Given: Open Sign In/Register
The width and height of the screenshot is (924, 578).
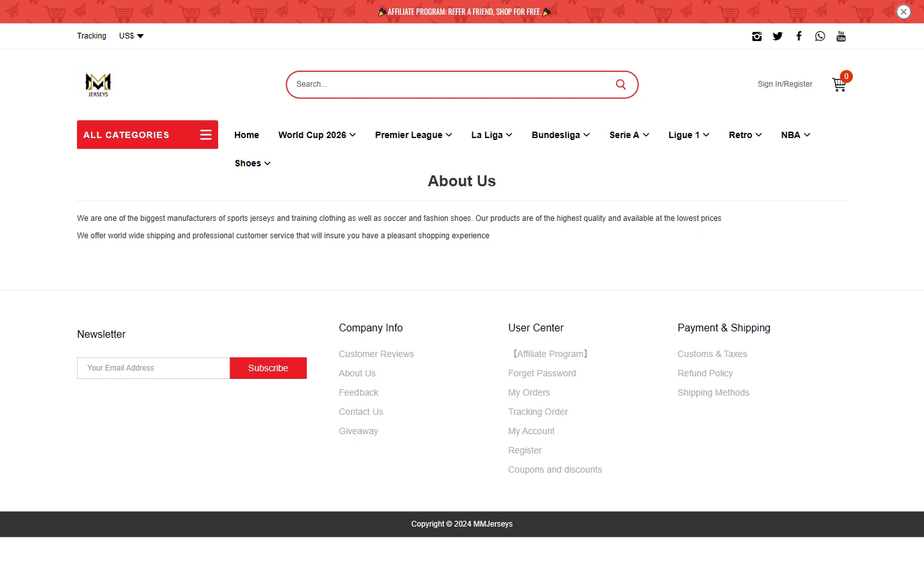Looking at the screenshot, I should [x=785, y=84].
